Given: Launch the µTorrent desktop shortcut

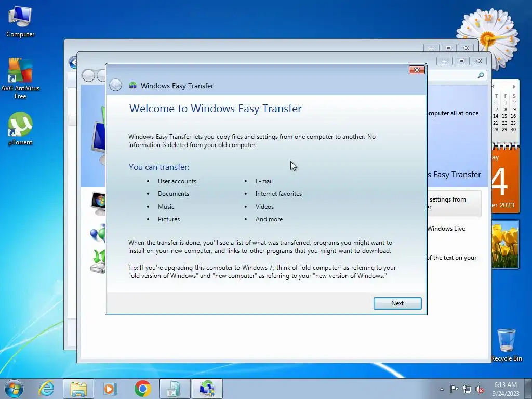Looking at the screenshot, I should (20, 129).
